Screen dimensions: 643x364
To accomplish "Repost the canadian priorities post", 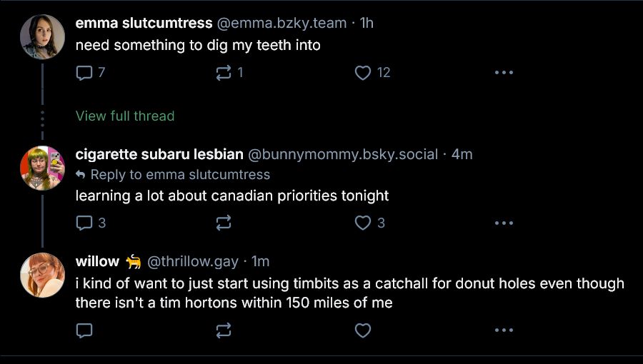I will point(224,223).
